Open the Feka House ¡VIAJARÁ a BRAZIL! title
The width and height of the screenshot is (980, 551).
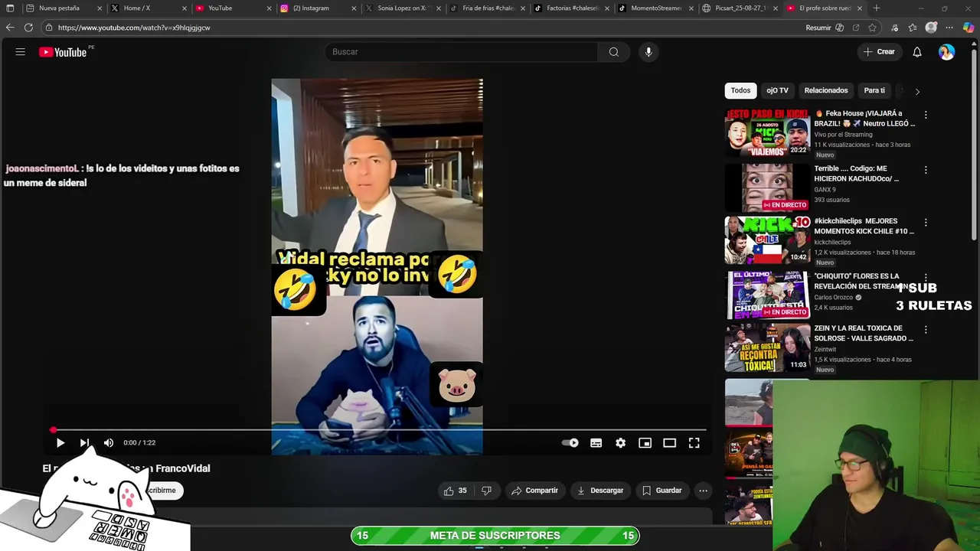coord(864,119)
